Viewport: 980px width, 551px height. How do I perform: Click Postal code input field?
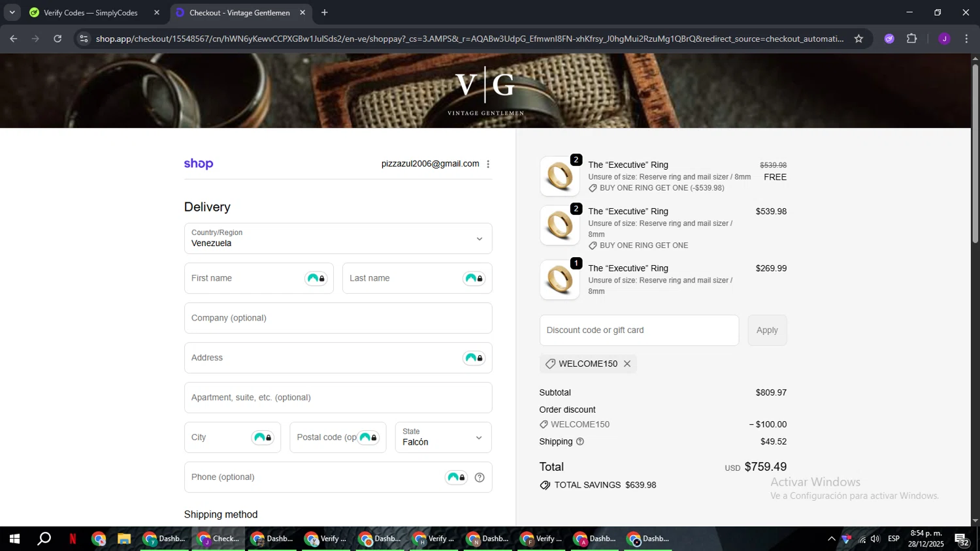coord(338,437)
